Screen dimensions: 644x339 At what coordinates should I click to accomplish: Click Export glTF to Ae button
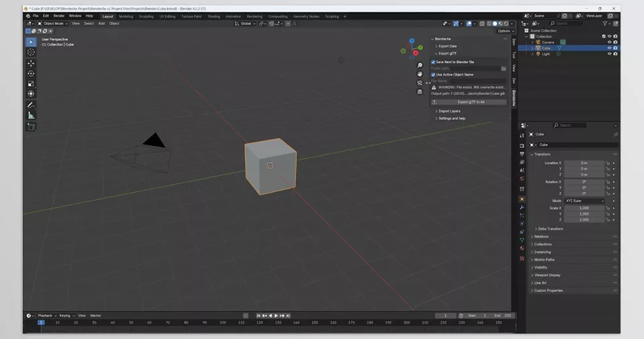pos(469,102)
